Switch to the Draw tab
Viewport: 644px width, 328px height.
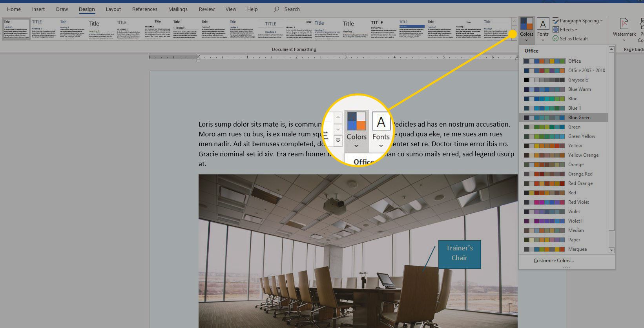(x=62, y=9)
